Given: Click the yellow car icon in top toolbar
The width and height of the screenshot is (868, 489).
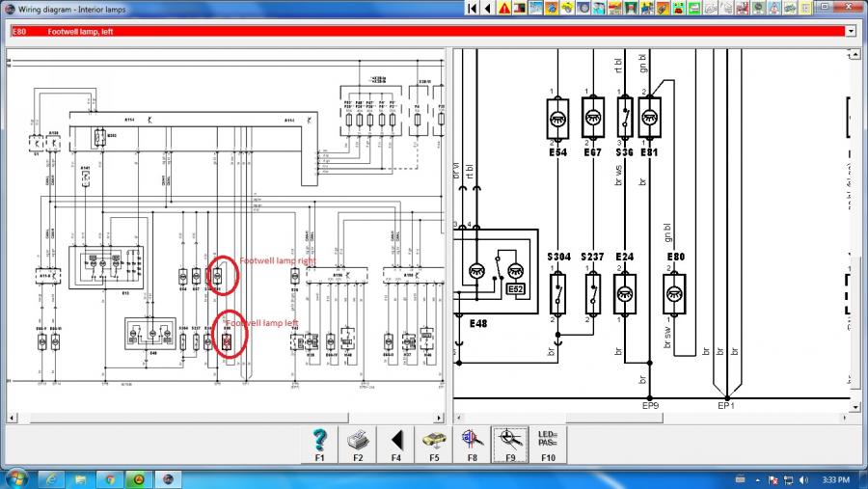Looking at the screenshot, I should pyautogui.click(x=567, y=8).
